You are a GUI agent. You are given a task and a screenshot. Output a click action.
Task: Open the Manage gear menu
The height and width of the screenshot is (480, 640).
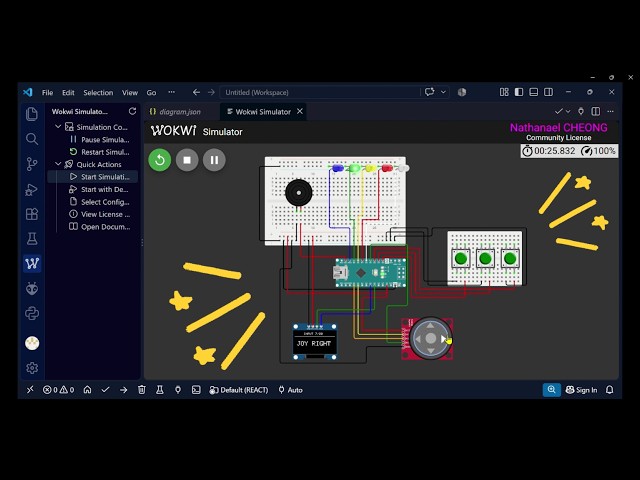click(x=32, y=368)
